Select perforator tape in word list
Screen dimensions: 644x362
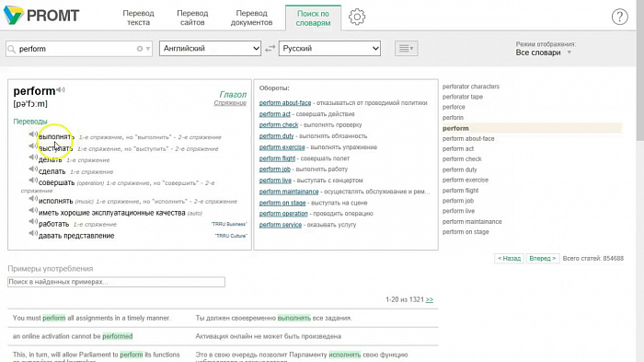(463, 97)
